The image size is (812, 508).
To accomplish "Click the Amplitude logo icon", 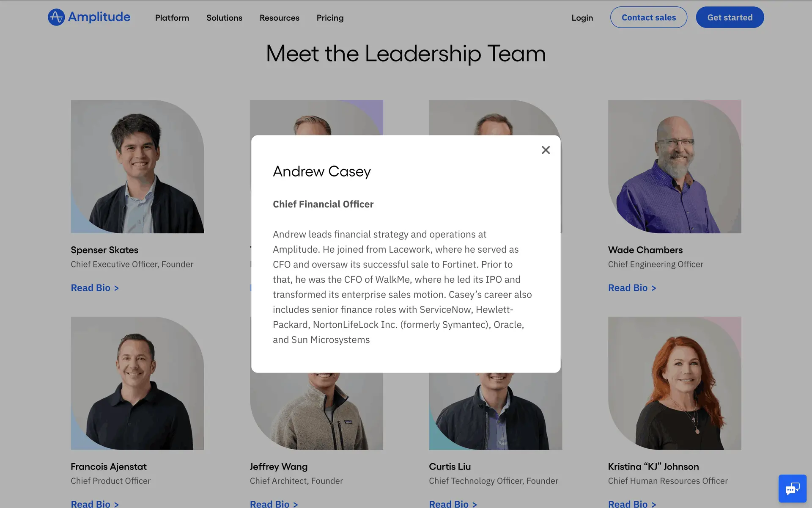I will coord(56,17).
